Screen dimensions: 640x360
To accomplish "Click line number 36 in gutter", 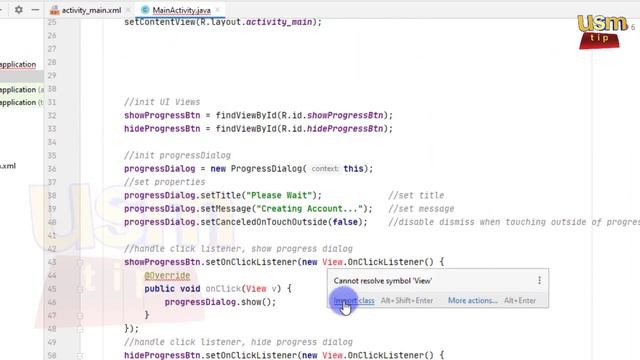I will pyautogui.click(x=52, y=169).
